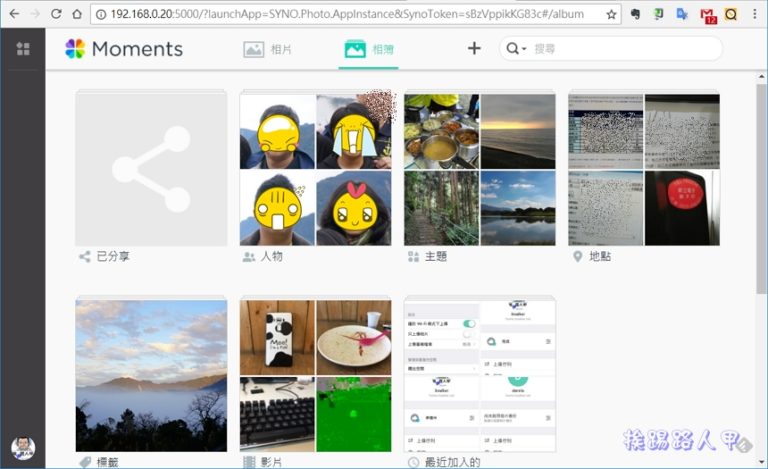Open Google Translate extension icon
Image resolution: width=768 pixels, height=469 pixels.
tap(683, 15)
